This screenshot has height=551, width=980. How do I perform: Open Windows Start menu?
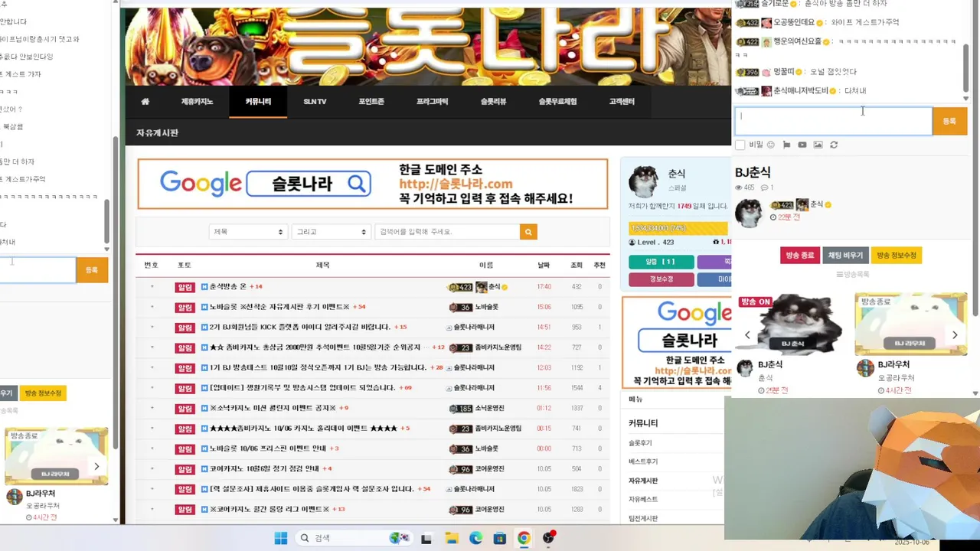click(x=281, y=538)
